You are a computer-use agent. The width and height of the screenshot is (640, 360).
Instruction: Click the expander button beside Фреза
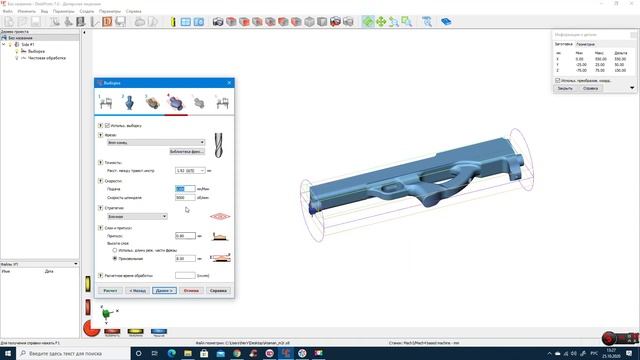click(100, 135)
